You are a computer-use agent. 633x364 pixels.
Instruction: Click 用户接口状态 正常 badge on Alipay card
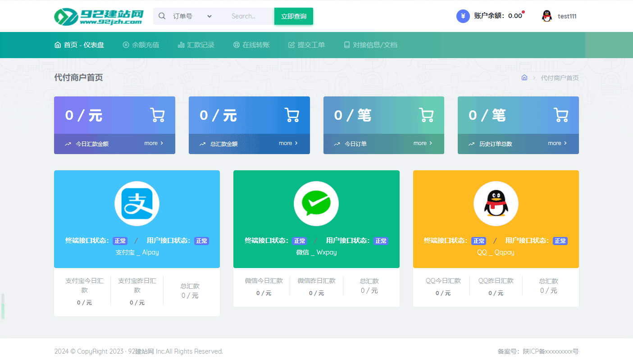click(201, 241)
